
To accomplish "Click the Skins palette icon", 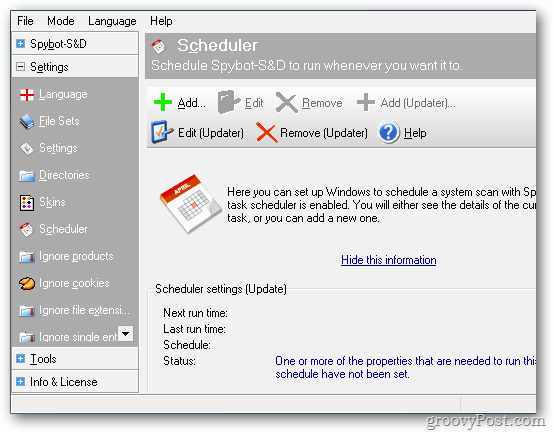I will (27, 203).
